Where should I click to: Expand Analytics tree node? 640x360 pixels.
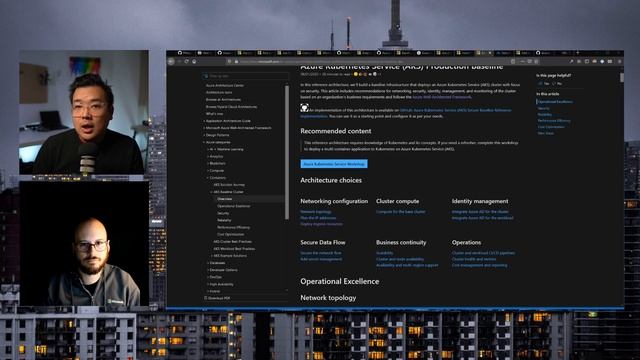pos(208,156)
